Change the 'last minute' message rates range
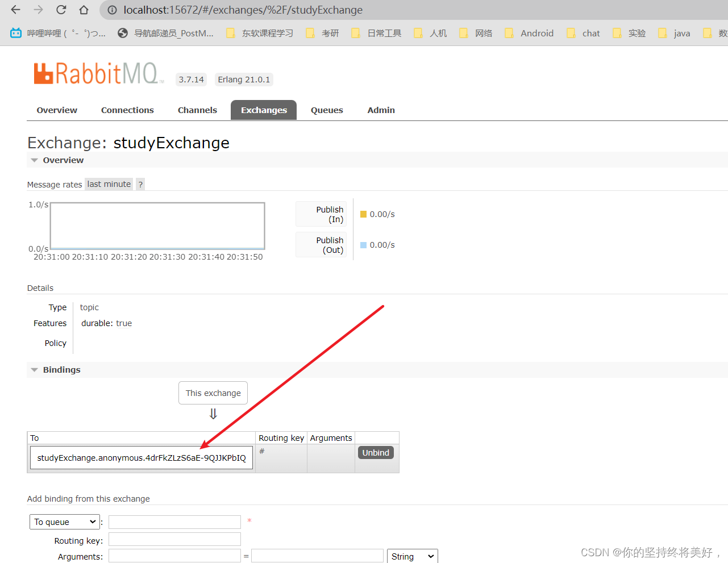Image resolution: width=728 pixels, height=563 pixels. 109,184
